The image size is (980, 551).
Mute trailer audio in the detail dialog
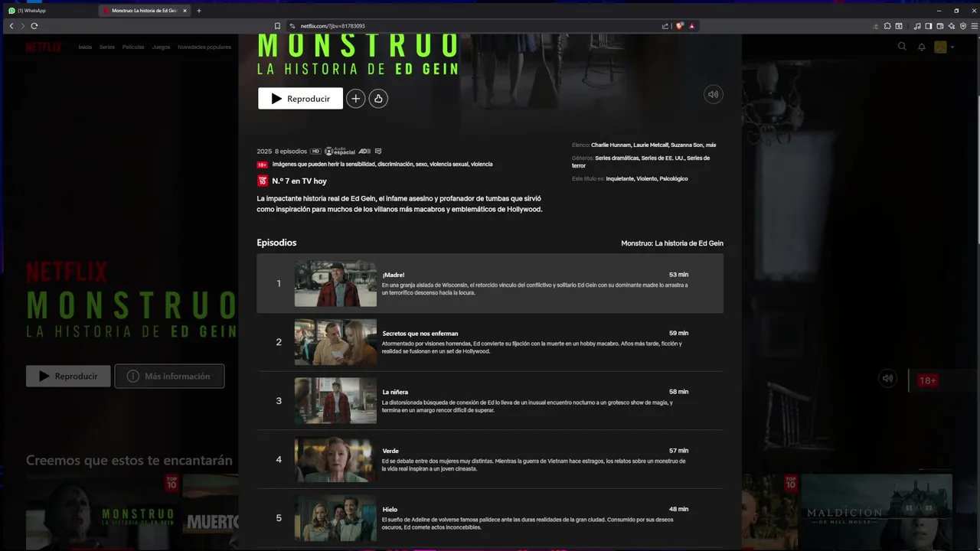pyautogui.click(x=713, y=94)
